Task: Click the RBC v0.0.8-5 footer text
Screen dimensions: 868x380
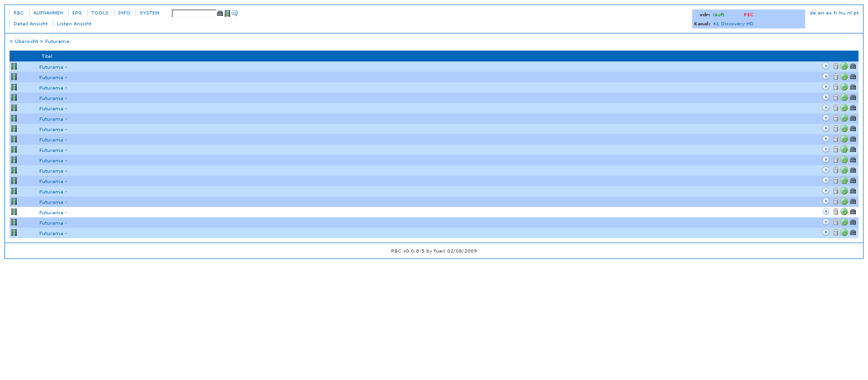Action: (434, 251)
